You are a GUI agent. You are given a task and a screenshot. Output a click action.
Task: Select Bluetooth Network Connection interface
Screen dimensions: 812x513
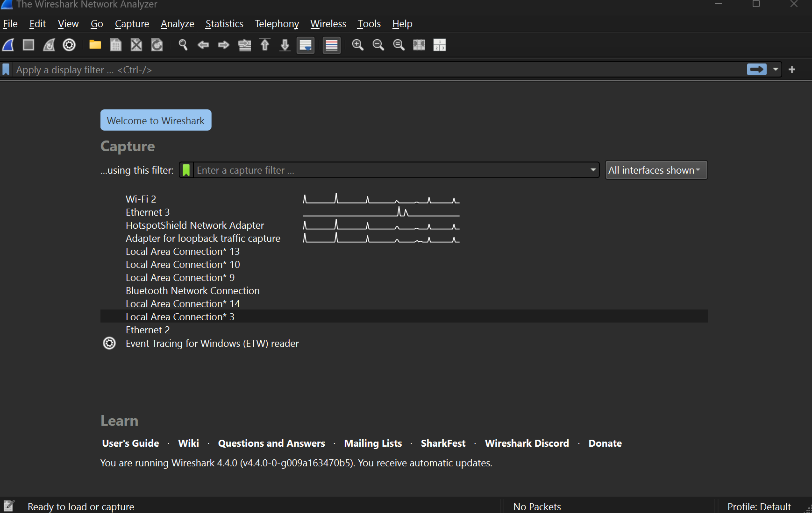tap(404, 291)
